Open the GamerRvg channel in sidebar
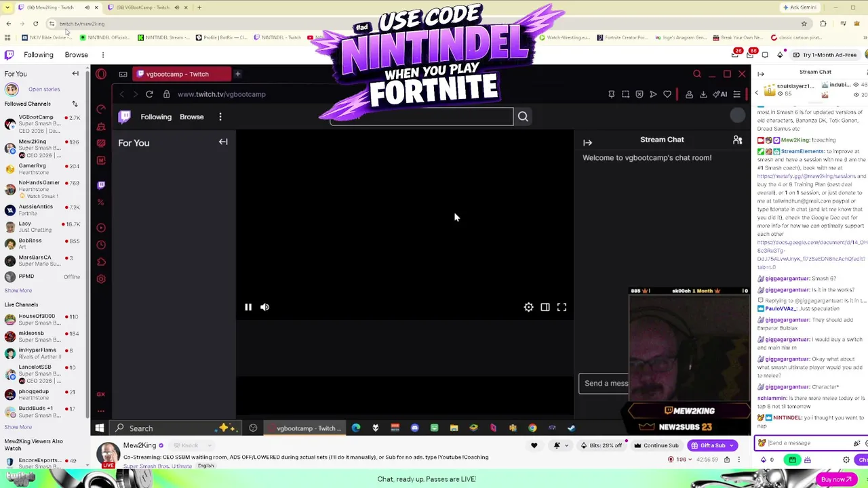This screenshot has height=488, width=868. [x=42, y=169]
